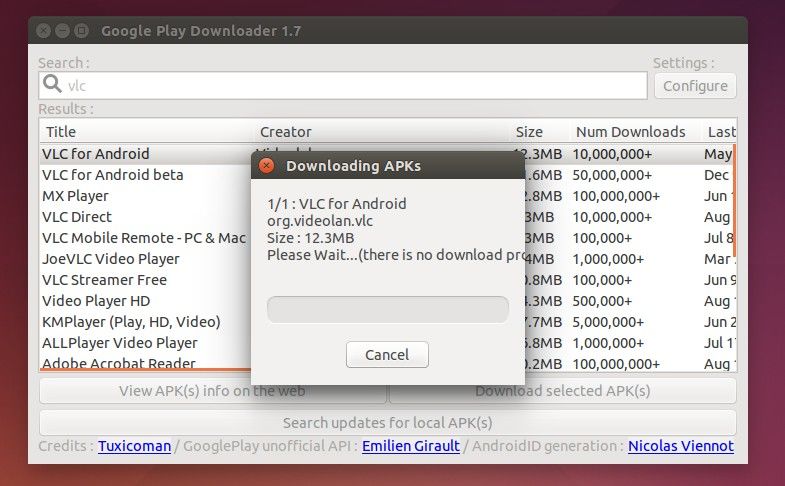Click Search updates for local APK(s)
The width and height of the screenshot is (785, 486).
click(x=387, y=423)
